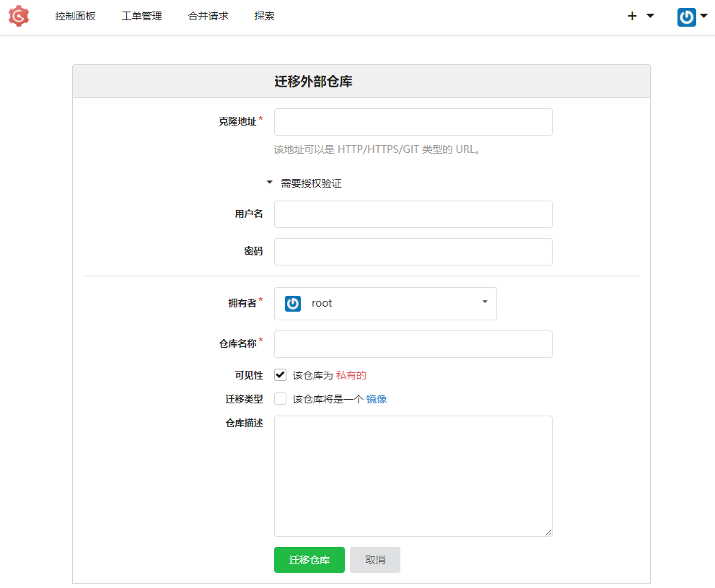Click the 仓库名称 text box

413,344
